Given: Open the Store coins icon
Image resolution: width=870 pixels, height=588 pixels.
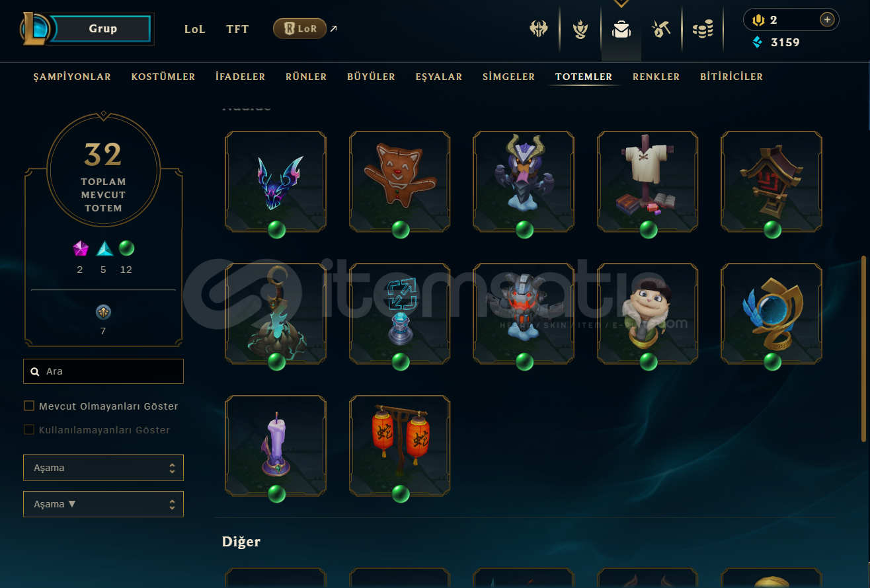Looking at the screenshot, I should point(703,29).
